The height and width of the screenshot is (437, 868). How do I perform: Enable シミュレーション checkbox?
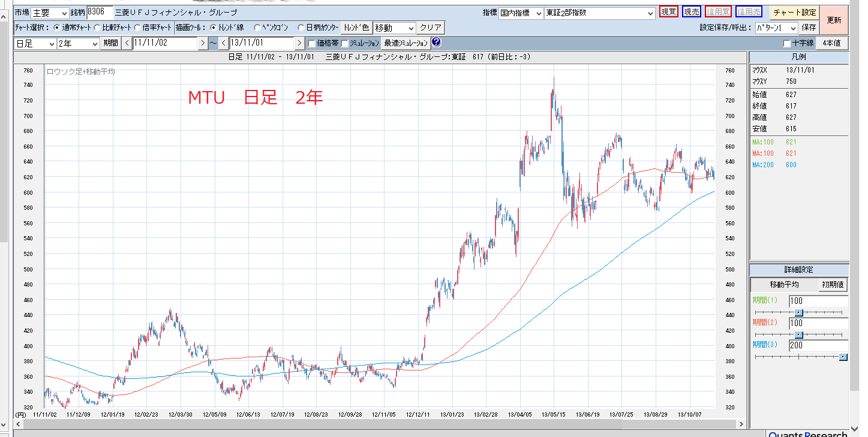pos(345,43)
